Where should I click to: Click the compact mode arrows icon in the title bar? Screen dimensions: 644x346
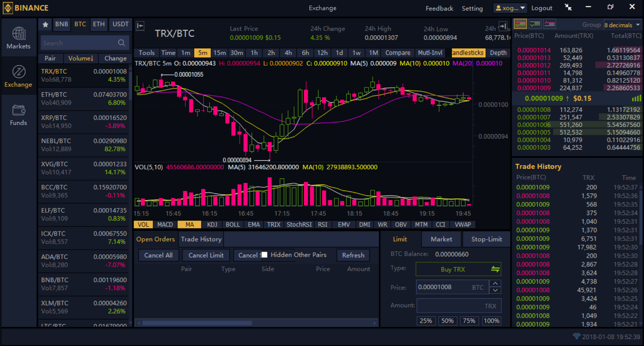[568, 7]
